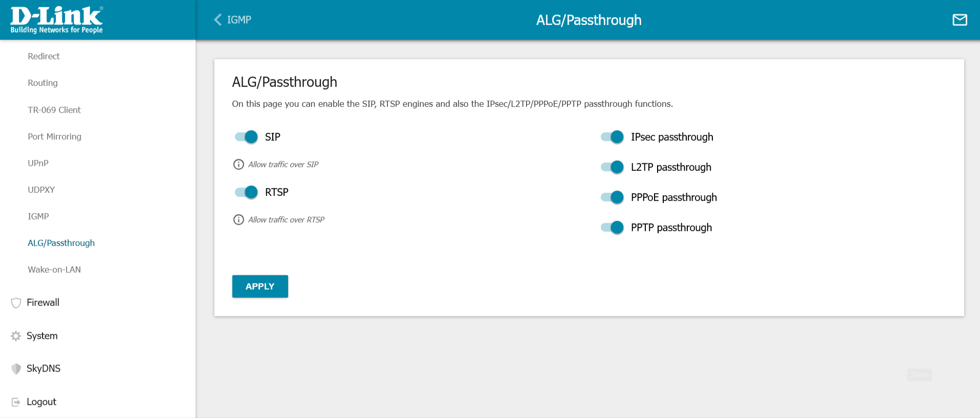980x418 pixels.
Task: Click the System gear icon
Action: 16,336
